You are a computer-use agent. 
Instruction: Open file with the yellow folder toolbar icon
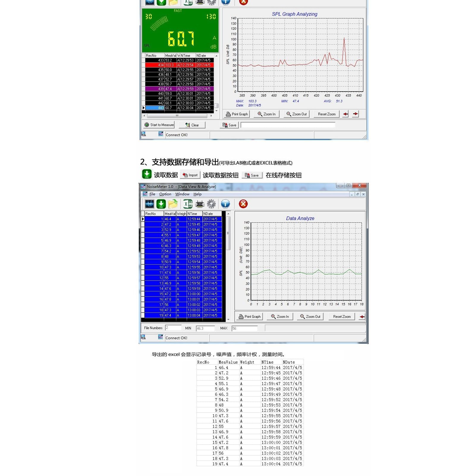click(x=173, y=204)
